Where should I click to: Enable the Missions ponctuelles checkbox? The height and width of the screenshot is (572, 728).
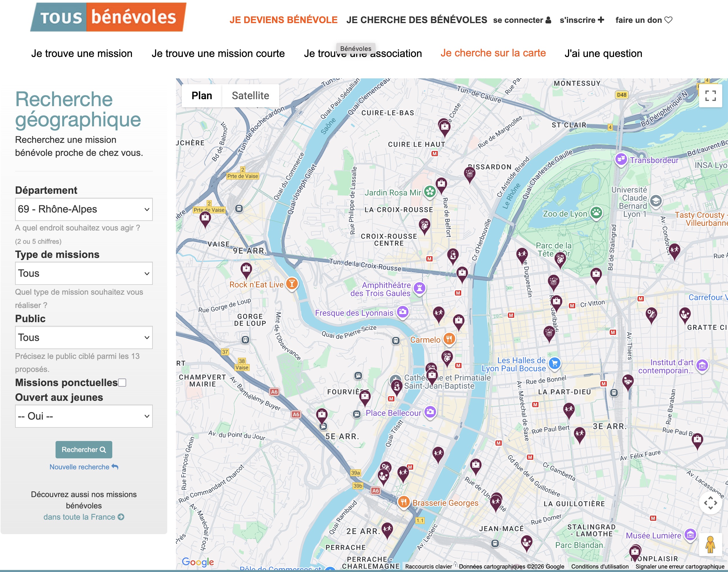[122, 383]
